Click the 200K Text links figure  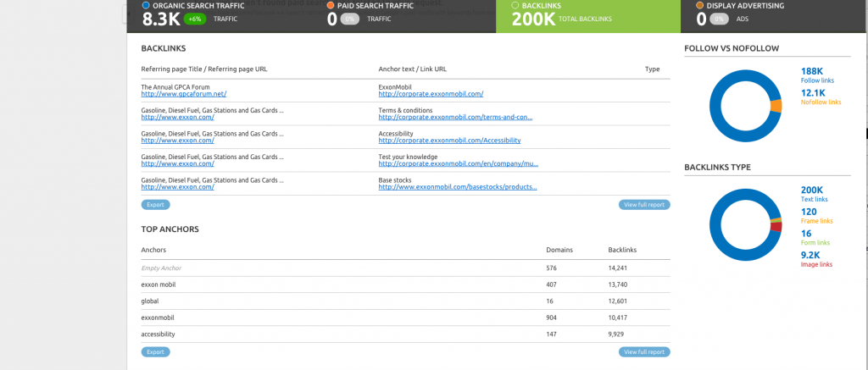[812, 190]
